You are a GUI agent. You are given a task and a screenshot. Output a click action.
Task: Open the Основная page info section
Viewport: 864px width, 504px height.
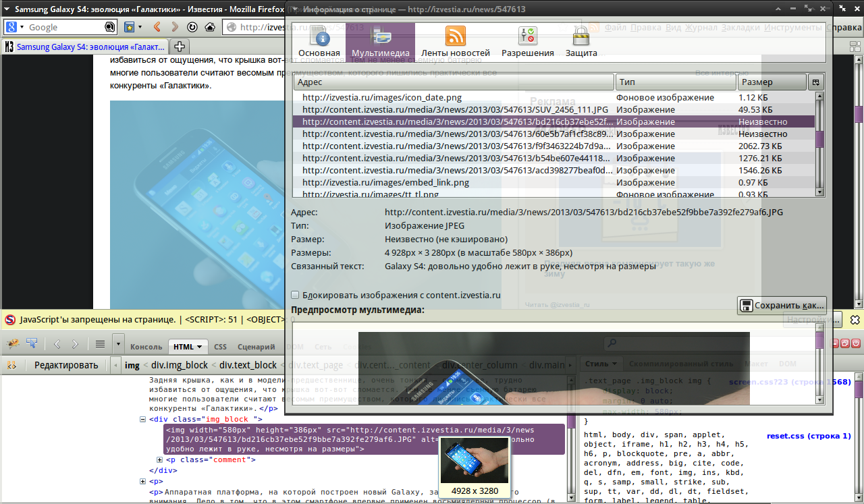click(x=319, y=42)
